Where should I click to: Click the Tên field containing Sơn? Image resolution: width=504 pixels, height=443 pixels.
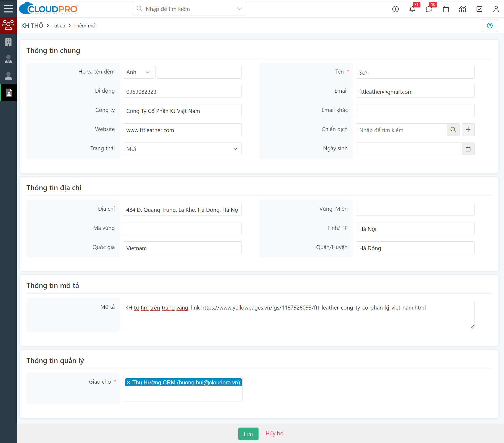415,72
